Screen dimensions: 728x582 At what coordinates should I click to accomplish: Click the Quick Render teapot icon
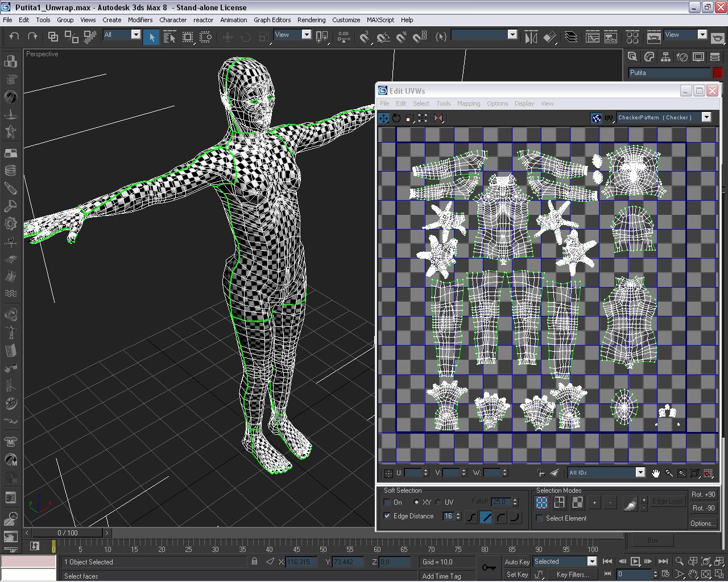point(718,37)
